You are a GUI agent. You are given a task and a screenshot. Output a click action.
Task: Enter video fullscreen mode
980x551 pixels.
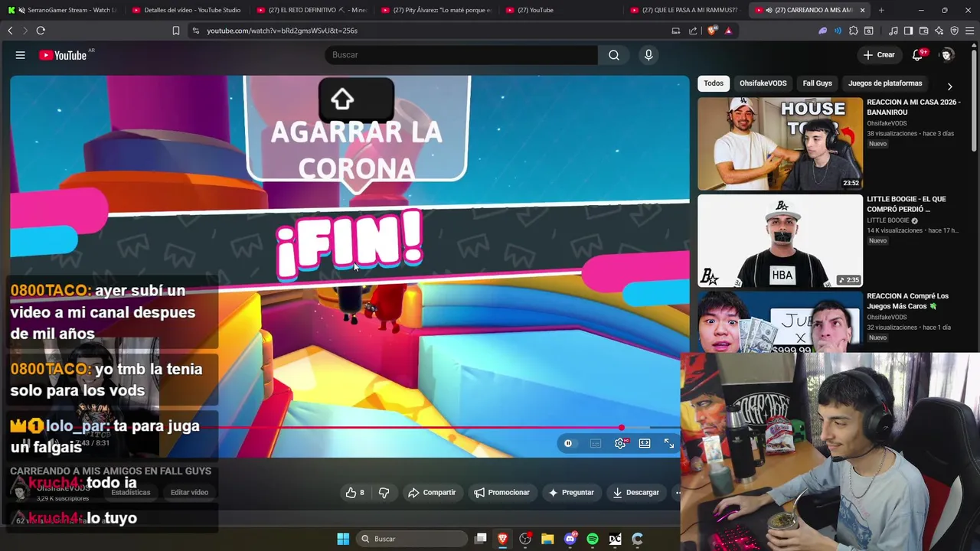coord(669,443)
